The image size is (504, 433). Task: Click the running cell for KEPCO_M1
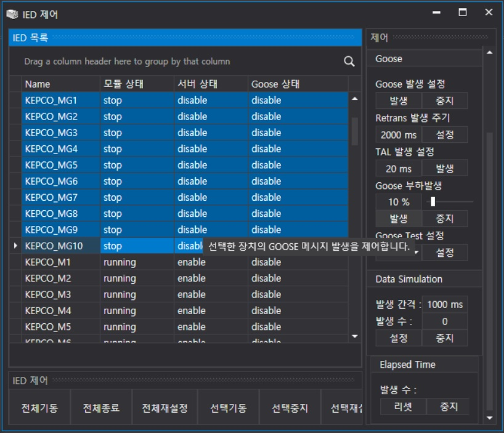tap(137, 262)
